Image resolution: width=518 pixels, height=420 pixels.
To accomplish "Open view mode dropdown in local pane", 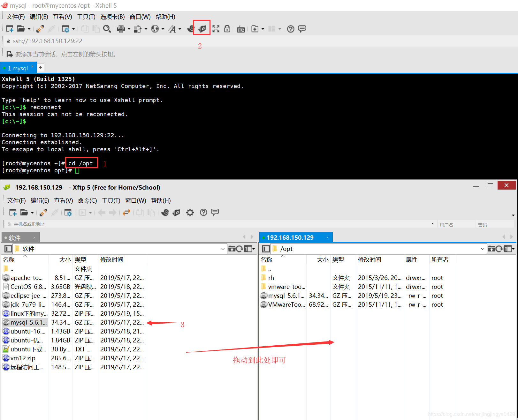I will pos(250,249).
